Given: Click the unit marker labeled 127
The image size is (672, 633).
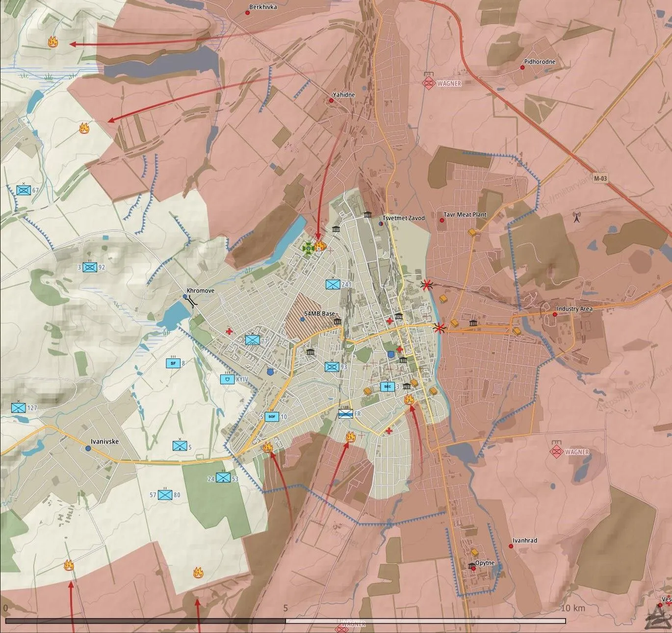Looking at the screenshot, I should coord(19,407).
